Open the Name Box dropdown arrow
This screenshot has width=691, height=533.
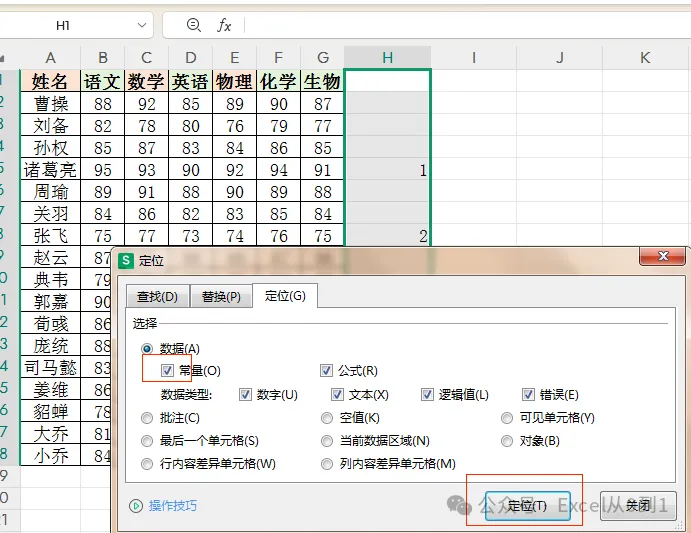[142, 25]
